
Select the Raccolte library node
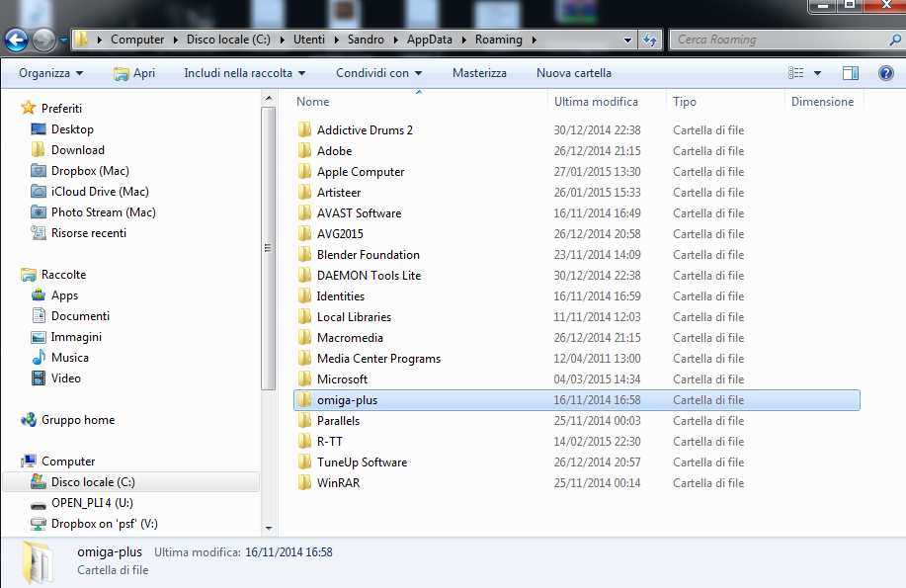coord(53,275)
